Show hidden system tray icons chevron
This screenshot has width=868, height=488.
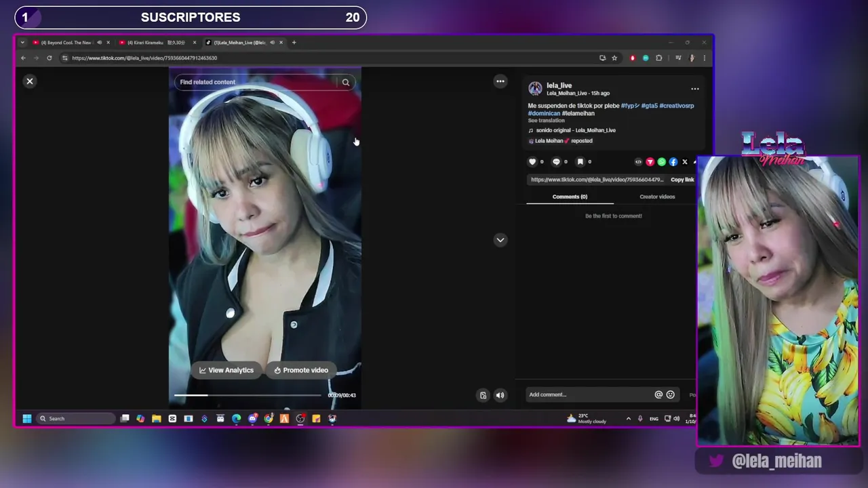pos(629,419)
